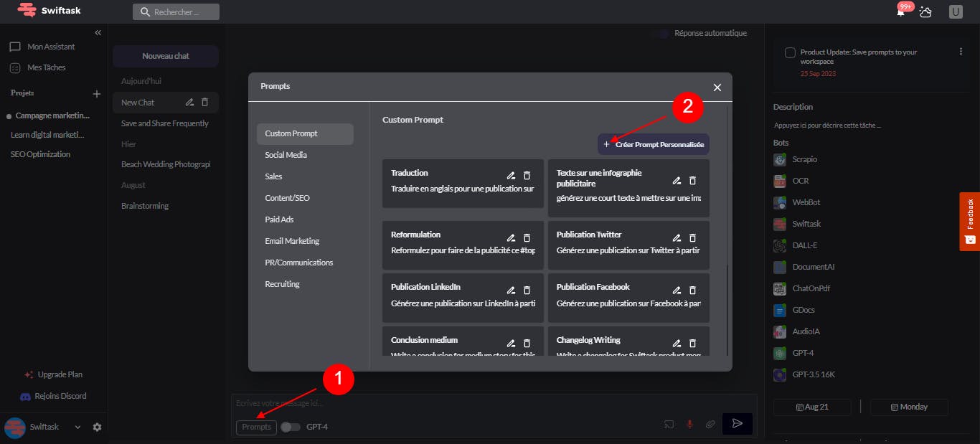Image resolution: width=980 pixels, height=444 pixels.
Task: Enable Réponse automatique toggle
Action: point(664,33)
